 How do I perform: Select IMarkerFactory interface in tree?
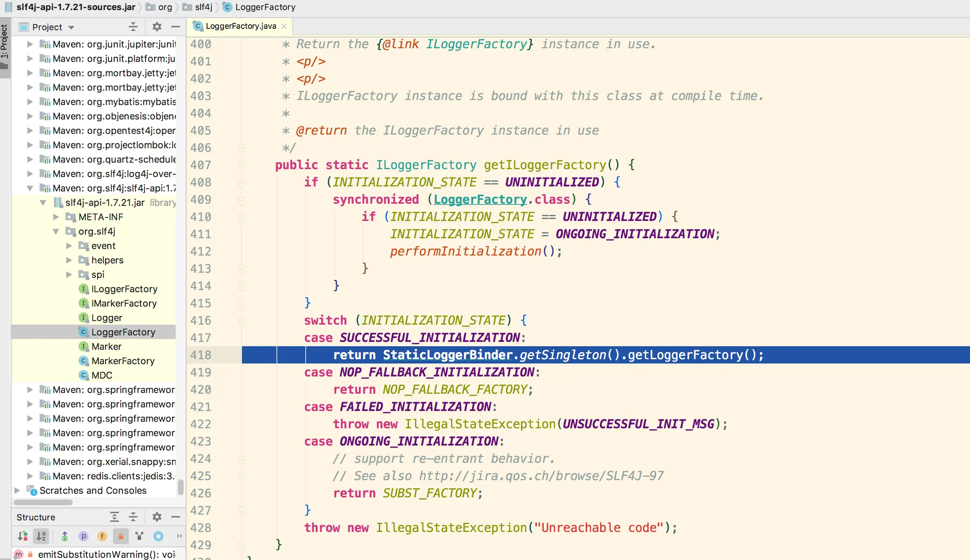tap(124, 303)
